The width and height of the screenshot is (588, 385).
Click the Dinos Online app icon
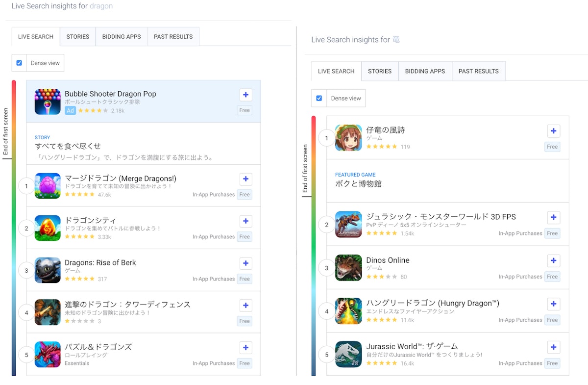348,268
